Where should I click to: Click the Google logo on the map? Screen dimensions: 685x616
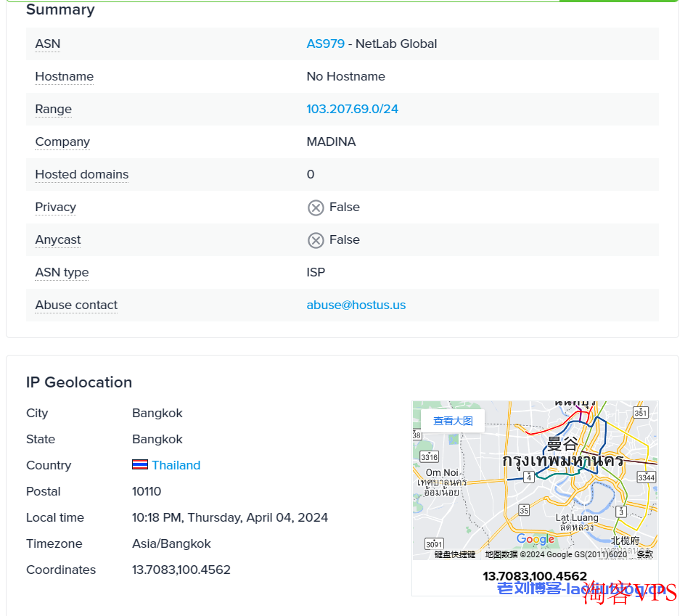(x=536, y=539)
